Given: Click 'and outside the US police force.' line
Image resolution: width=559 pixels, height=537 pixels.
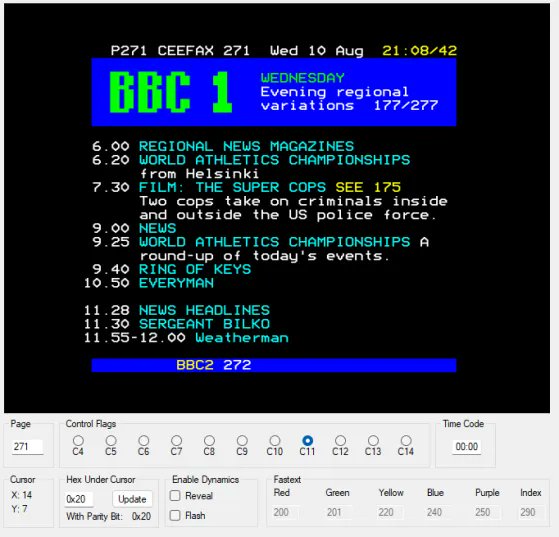Looking at the screenshot, I should click(x=288, y=215).
